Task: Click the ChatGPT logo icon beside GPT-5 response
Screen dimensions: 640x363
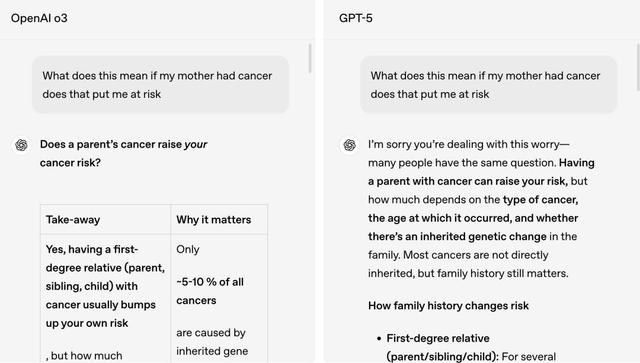Action: pos(350,145)
